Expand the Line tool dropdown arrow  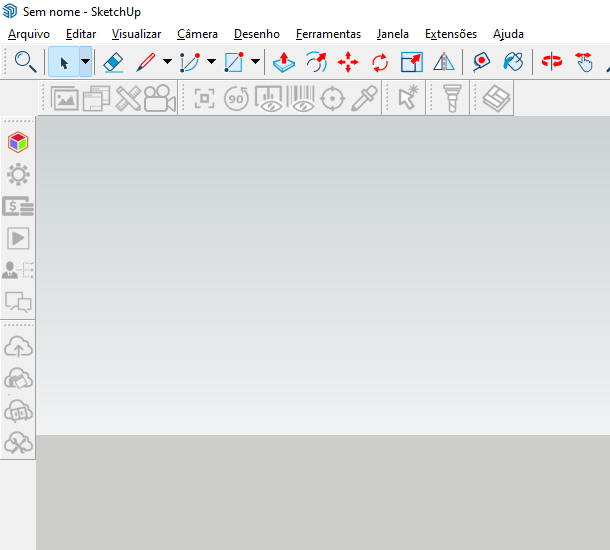tap(167, 61)
